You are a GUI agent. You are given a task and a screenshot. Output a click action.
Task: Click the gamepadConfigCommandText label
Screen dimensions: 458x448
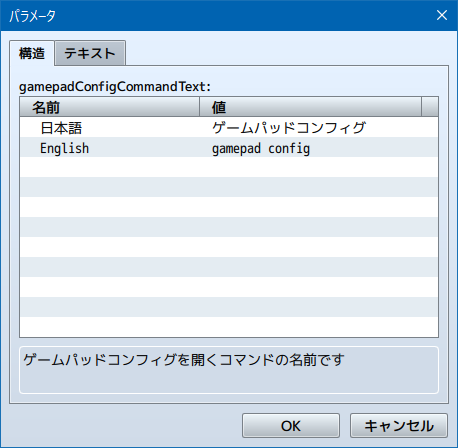[115, 87]
